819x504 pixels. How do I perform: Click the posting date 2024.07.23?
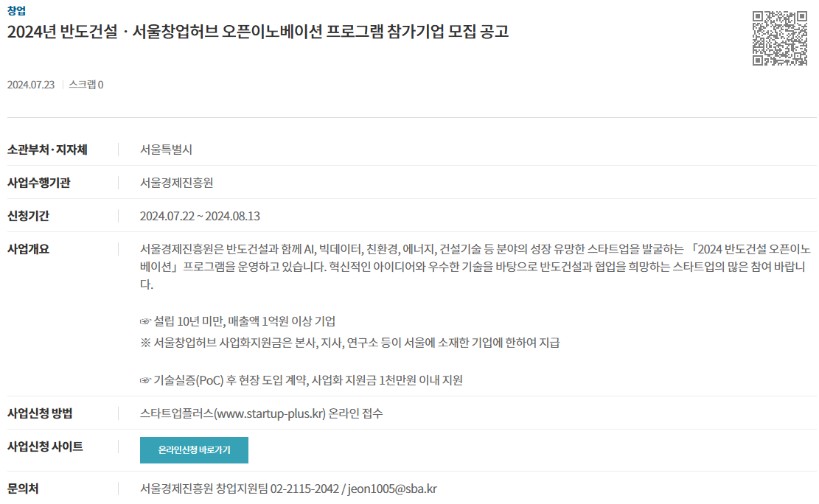coord(31,85)
